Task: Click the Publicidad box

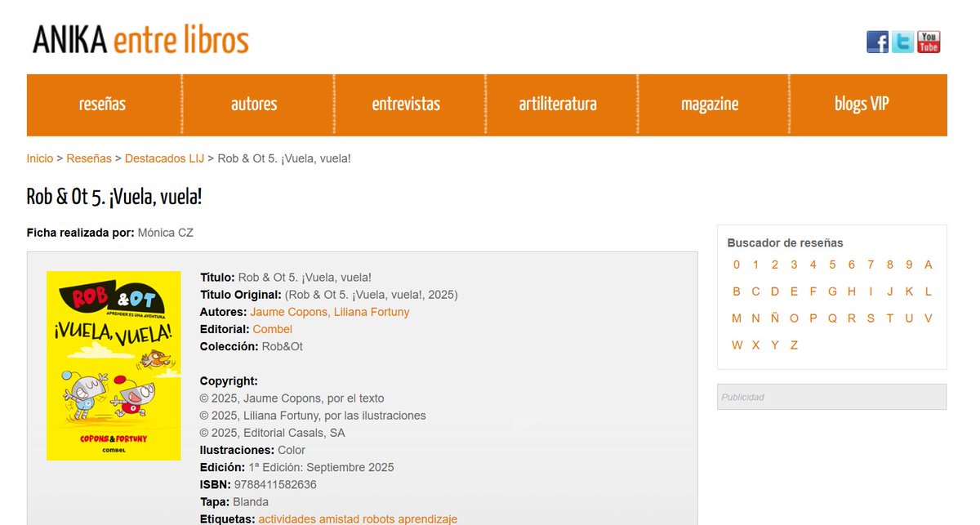Action: (831, 397)
